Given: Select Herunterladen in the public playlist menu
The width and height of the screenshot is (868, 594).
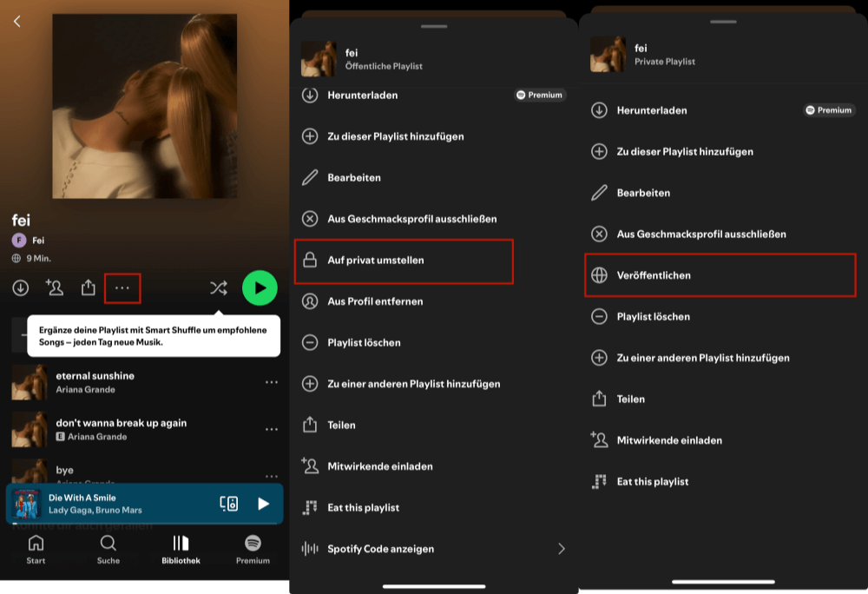Looking at the screenshot, I should tap(433, 96).
